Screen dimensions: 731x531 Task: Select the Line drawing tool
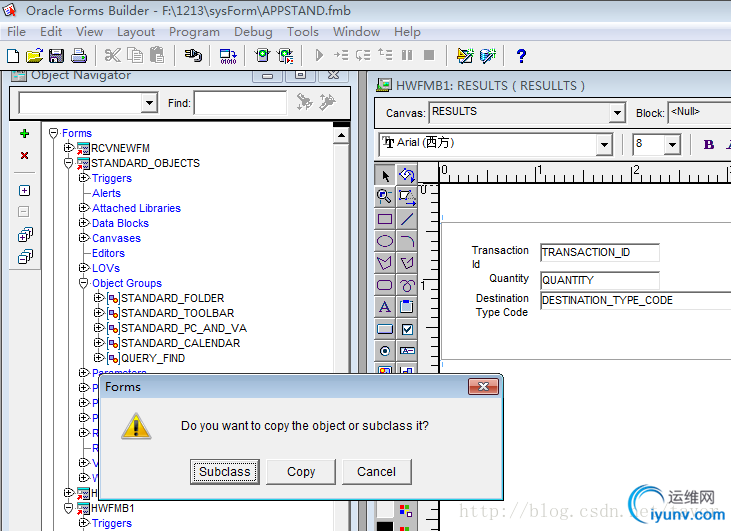[407, 219]
